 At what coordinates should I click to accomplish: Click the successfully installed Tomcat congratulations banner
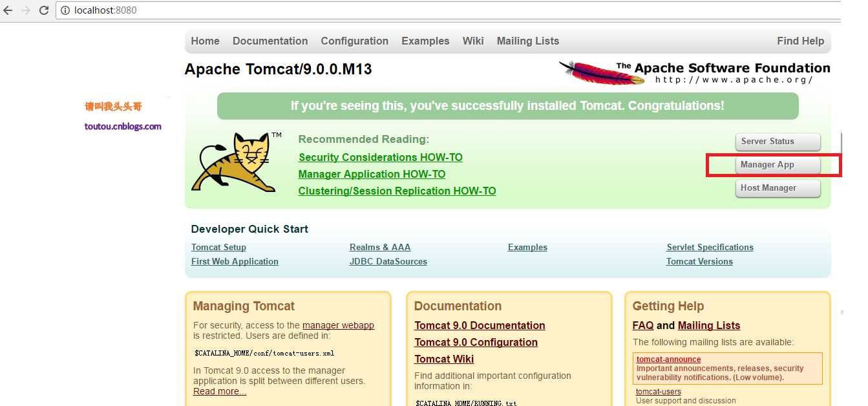[x=507, y=106]
